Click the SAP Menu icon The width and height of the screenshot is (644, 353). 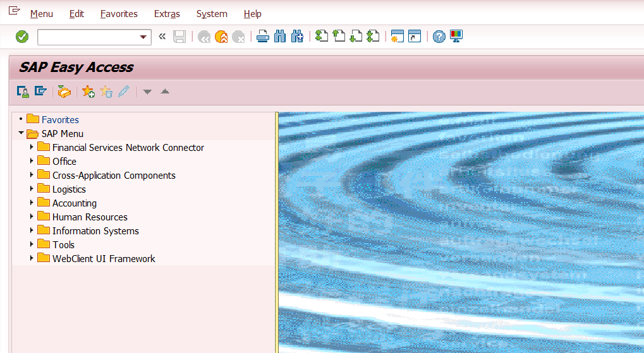click(x=40, y=92)
